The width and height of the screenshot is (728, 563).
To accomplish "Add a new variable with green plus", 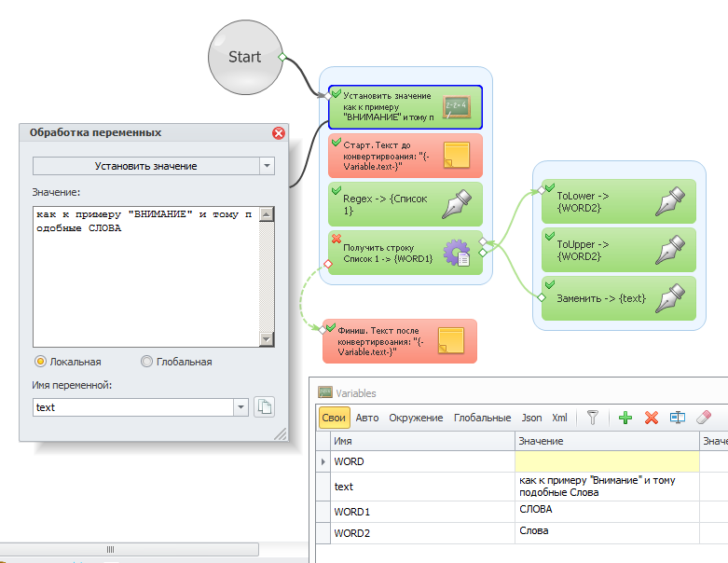I will click(625, 418).
